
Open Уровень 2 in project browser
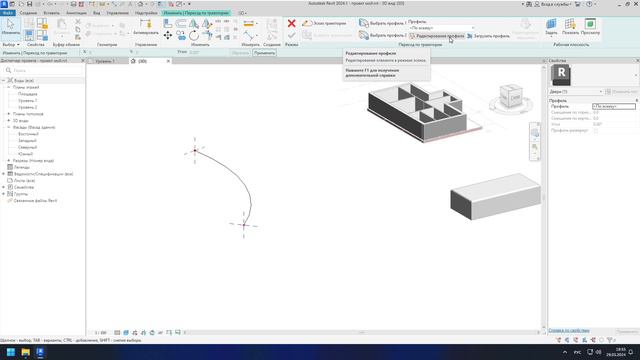(27, 107)
